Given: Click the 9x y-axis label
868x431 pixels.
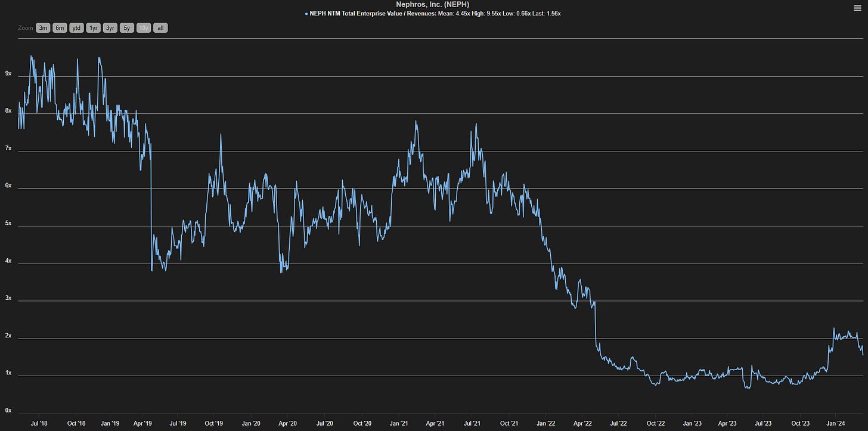Looking at the screenshot, I should 8,73.
